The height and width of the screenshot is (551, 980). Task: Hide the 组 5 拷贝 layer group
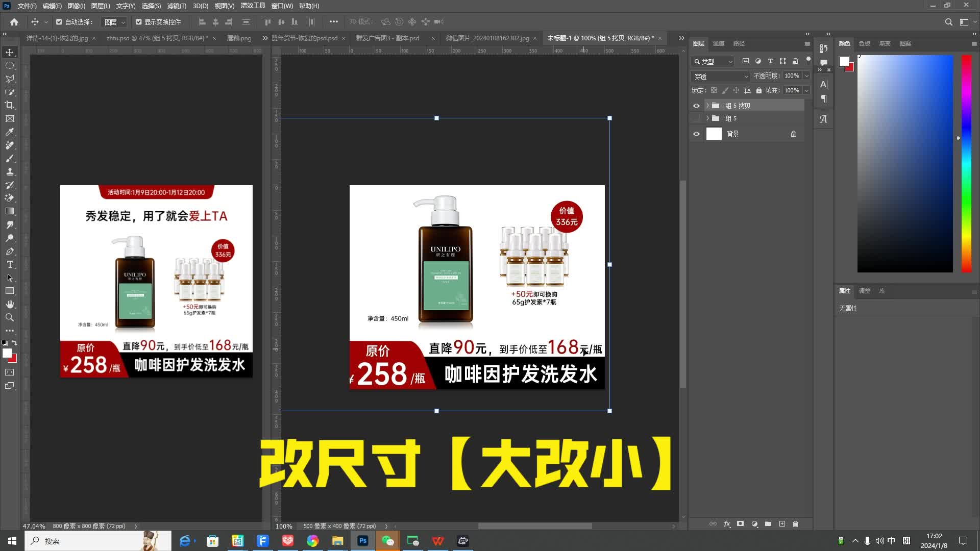click(x=696, y=106)
